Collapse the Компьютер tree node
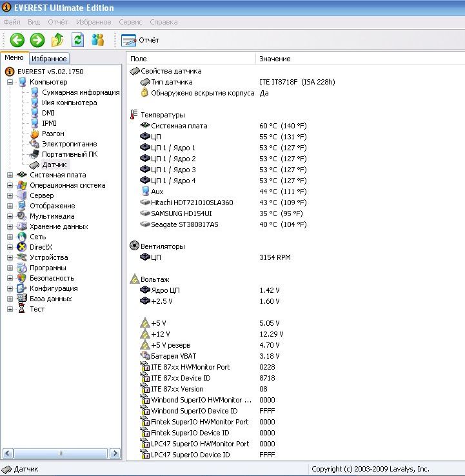Screen dimensions: 465x476 [10, 82]
